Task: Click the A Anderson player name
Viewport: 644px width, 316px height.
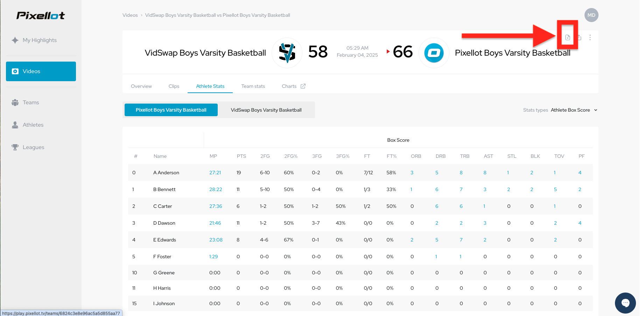Action: pyautogui.click(x=166, y=173)
